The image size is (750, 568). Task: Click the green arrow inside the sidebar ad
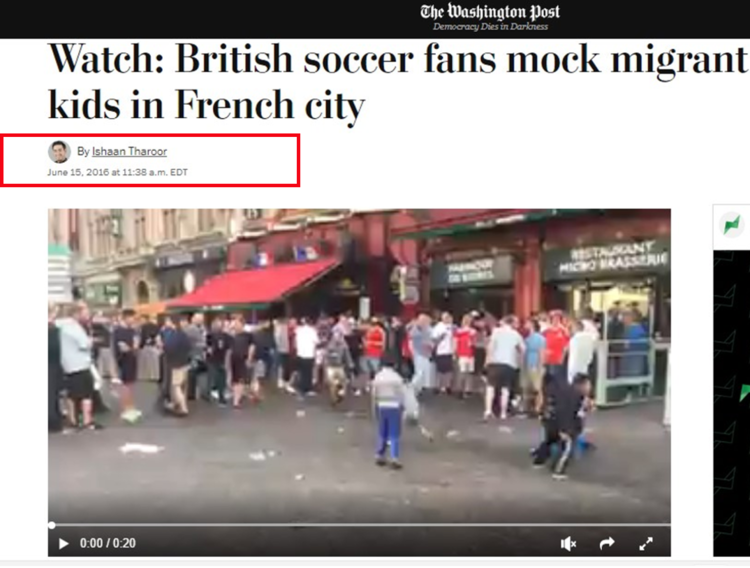tap(744, 392)
